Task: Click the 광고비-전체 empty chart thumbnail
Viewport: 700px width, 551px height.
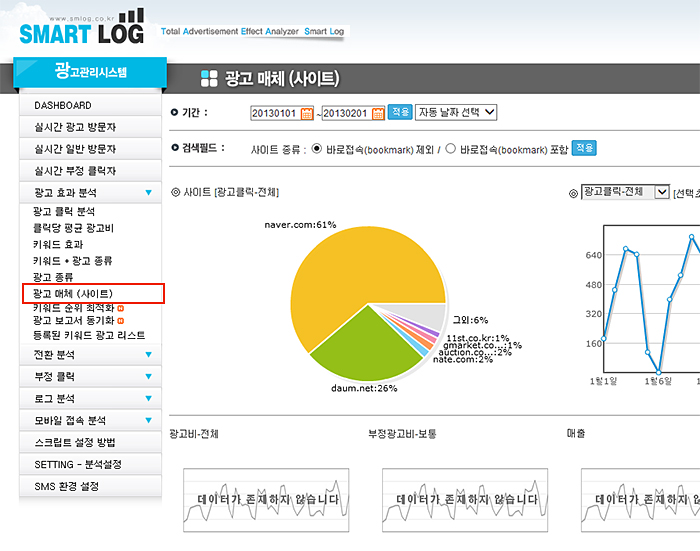Action: pos(266,500)
